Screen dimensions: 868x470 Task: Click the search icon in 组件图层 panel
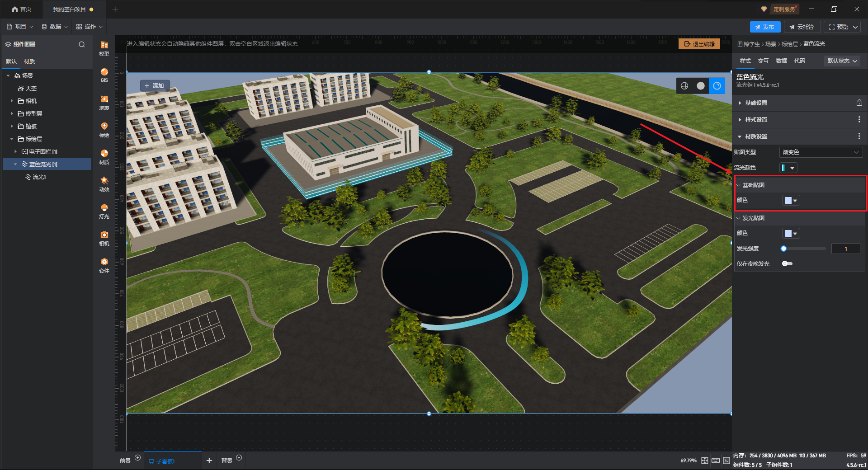coord(82,44)
